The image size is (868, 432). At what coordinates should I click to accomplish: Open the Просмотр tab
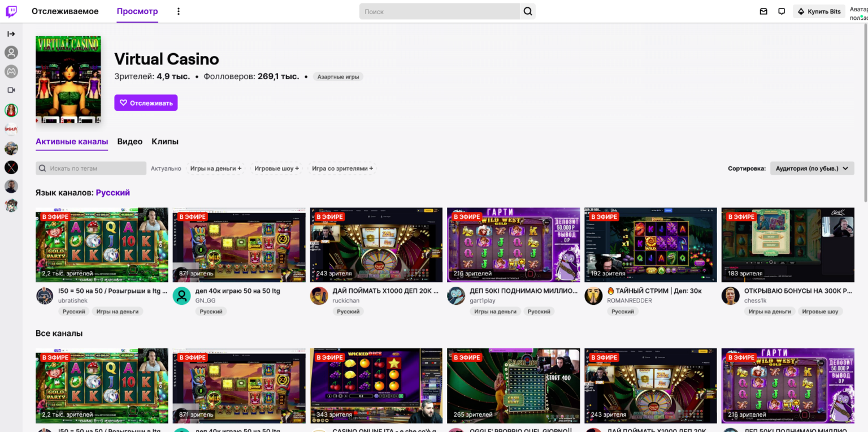(137, 11)
